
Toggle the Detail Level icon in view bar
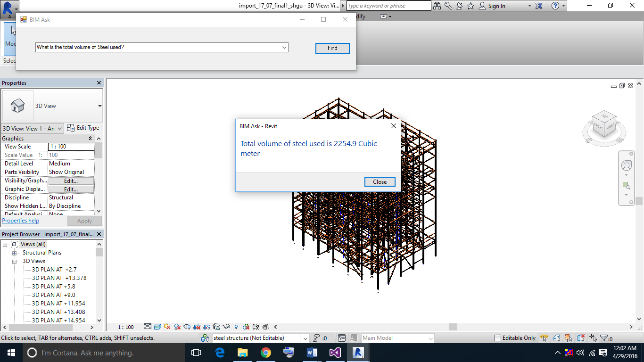coord(148,327)
